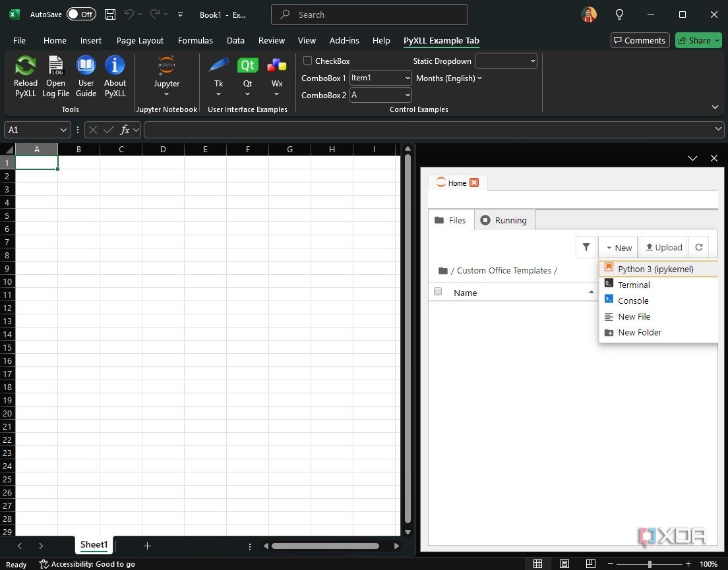
Task: Refresh the Jupyter file list
Action: 699,247
